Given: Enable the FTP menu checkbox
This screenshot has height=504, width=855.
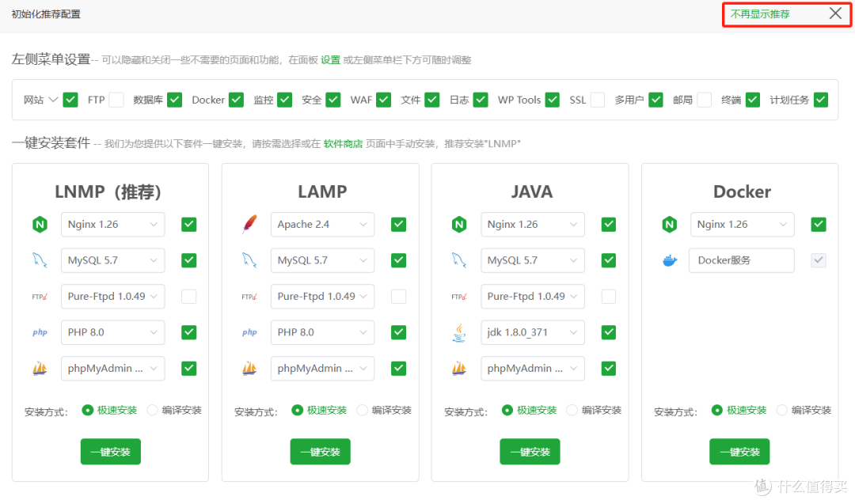Looking at the screenshot, I should [x=116, y=100].
